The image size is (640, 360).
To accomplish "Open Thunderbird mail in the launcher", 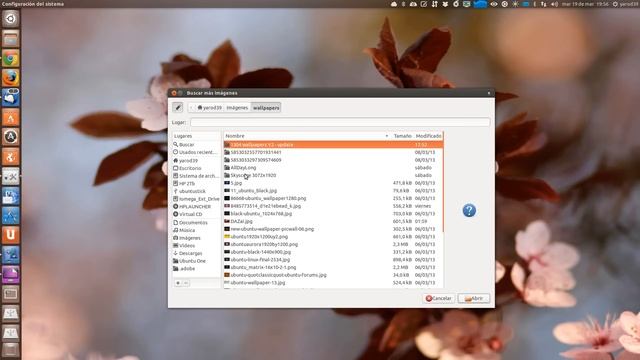I will (x=11, y=98).
